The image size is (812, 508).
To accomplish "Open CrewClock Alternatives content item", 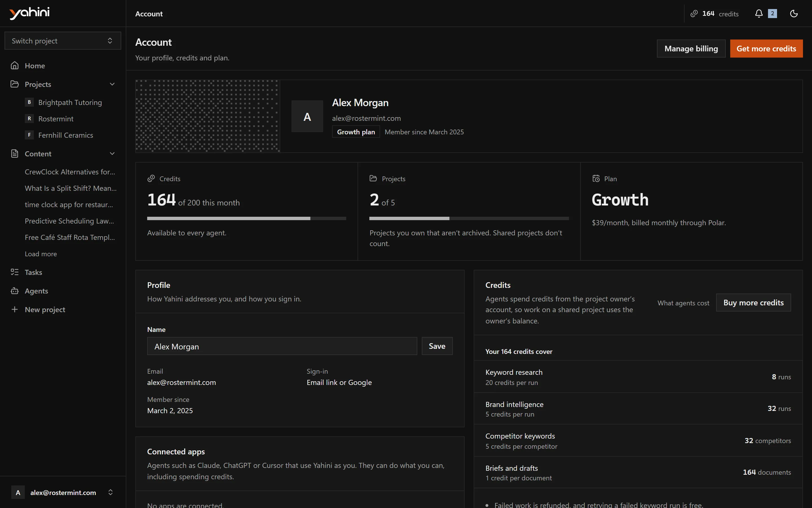I will click(70, 172).
